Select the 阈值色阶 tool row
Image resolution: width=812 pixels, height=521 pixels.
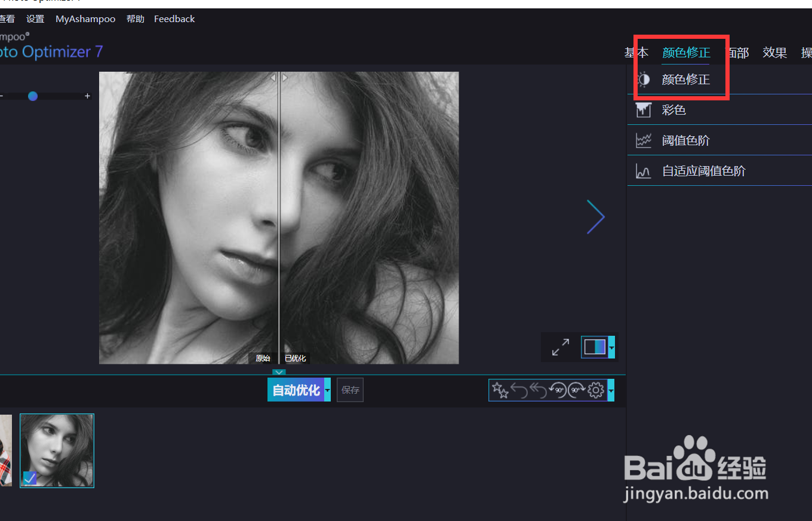pos(719,140)
